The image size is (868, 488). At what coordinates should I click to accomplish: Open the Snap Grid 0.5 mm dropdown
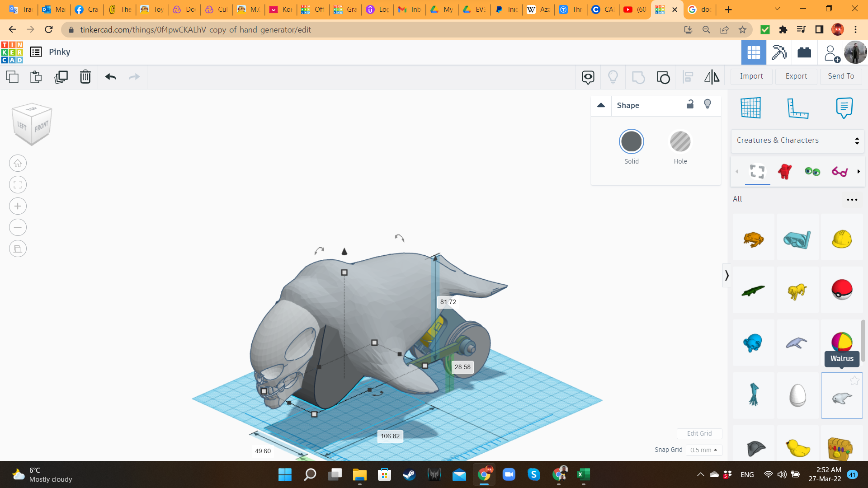703,450
